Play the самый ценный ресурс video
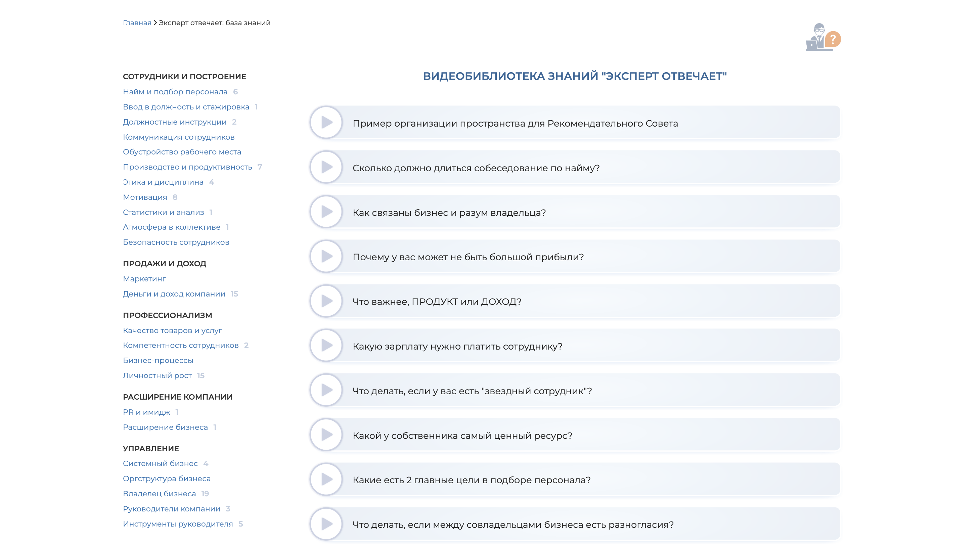This screenshot has height=544, width=980. pos(326,435)
